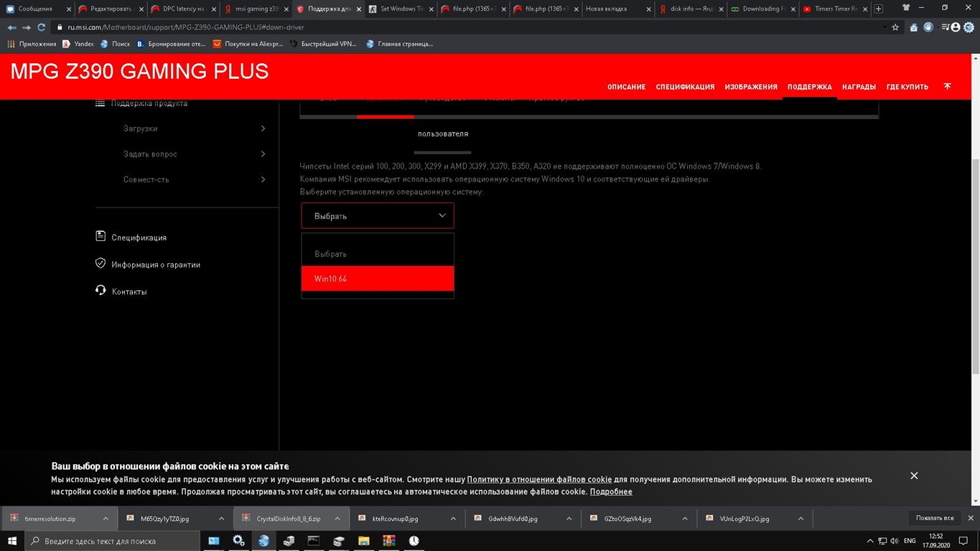Switch to the DPC latency browser tab

(183, 9)
